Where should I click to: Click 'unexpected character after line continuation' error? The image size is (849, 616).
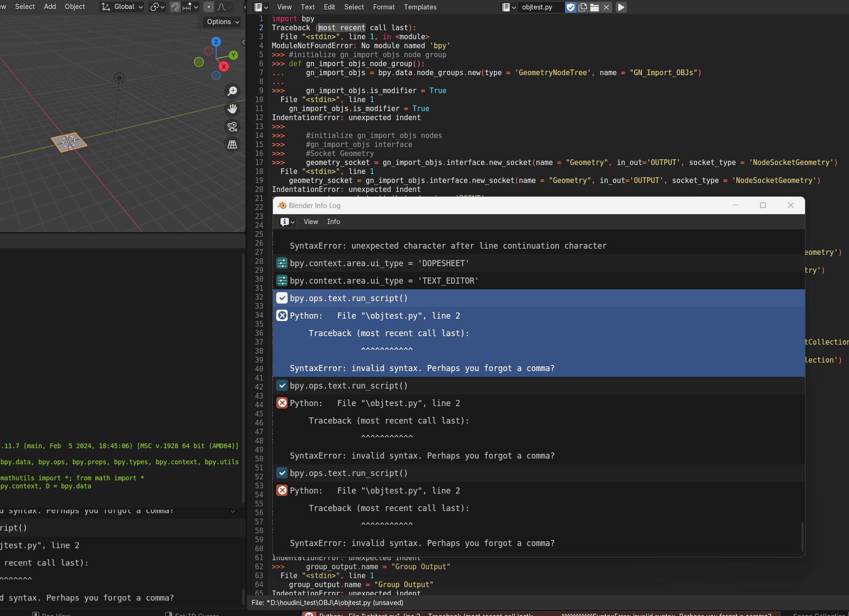point(448,246)
